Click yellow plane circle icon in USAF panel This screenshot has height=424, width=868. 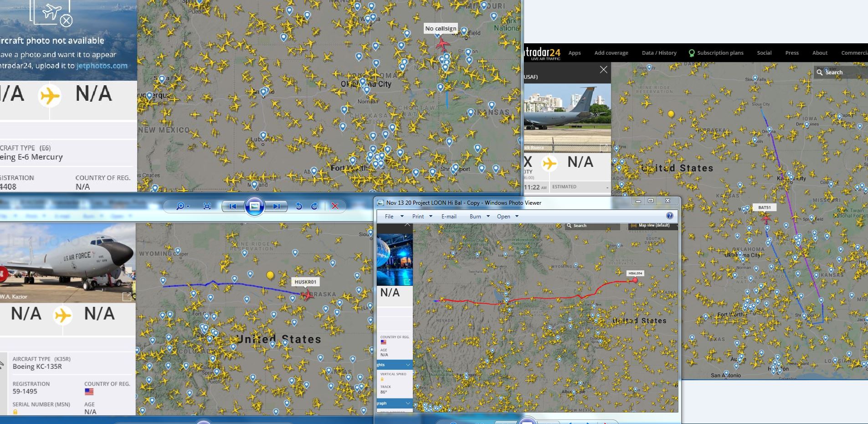550,163
